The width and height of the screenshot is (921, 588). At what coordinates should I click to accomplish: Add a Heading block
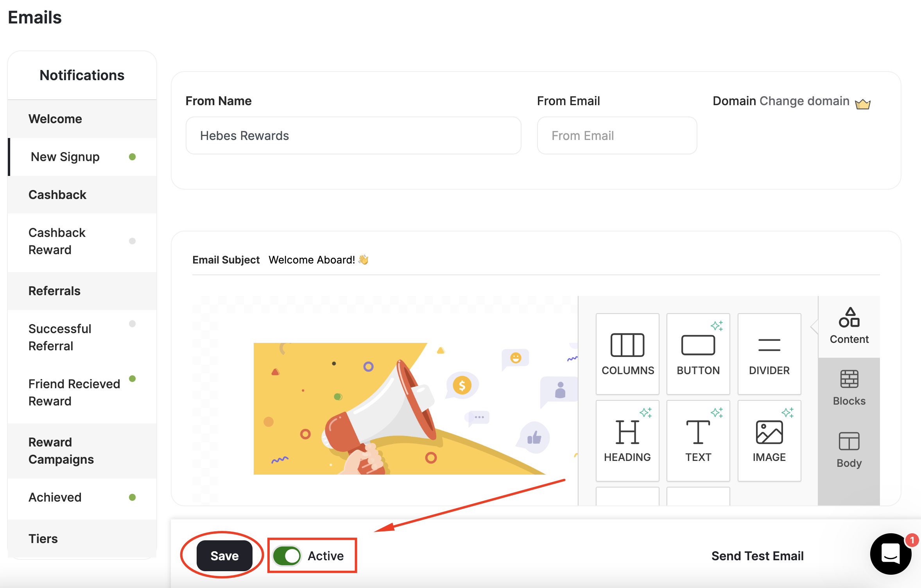(627, 440)
